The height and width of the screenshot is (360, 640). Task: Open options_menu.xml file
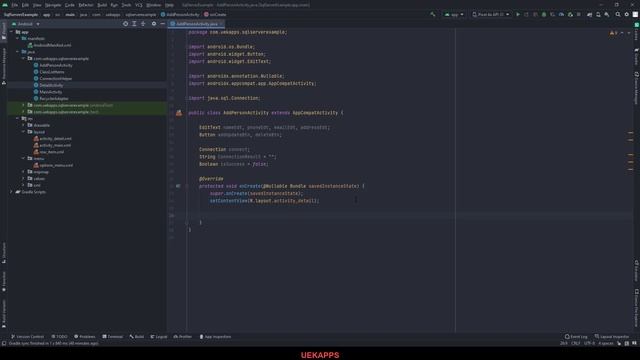(x=56, y=165)
